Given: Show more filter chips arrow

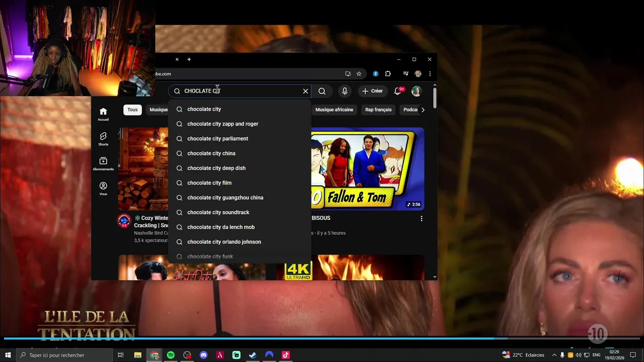Looking at the screenshot, I should 423,110.
